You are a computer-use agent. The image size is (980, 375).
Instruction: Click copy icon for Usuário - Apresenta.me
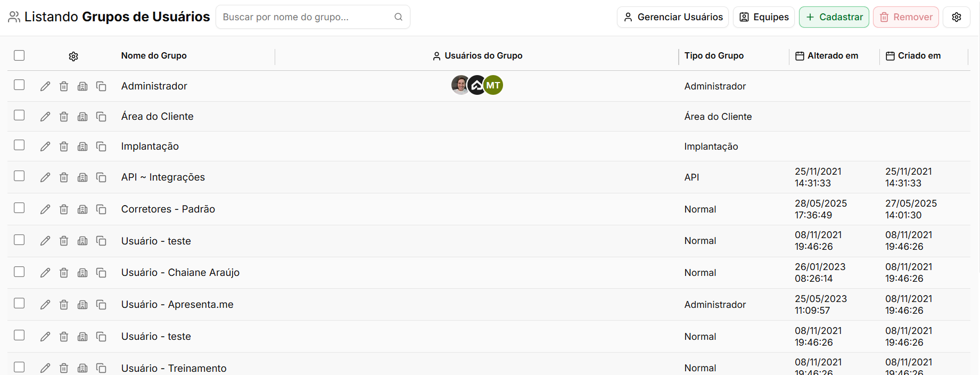pyautogui.click(x=101, y=305)
